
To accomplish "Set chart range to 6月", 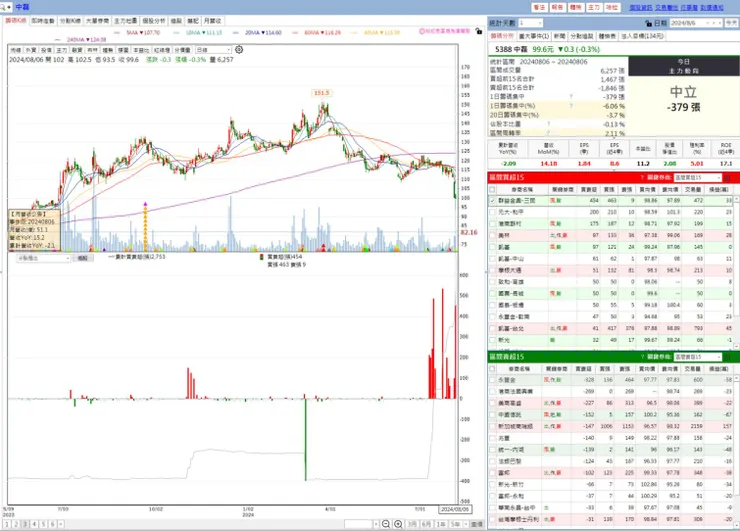I will pyautogui.click(x=427, y=524).
